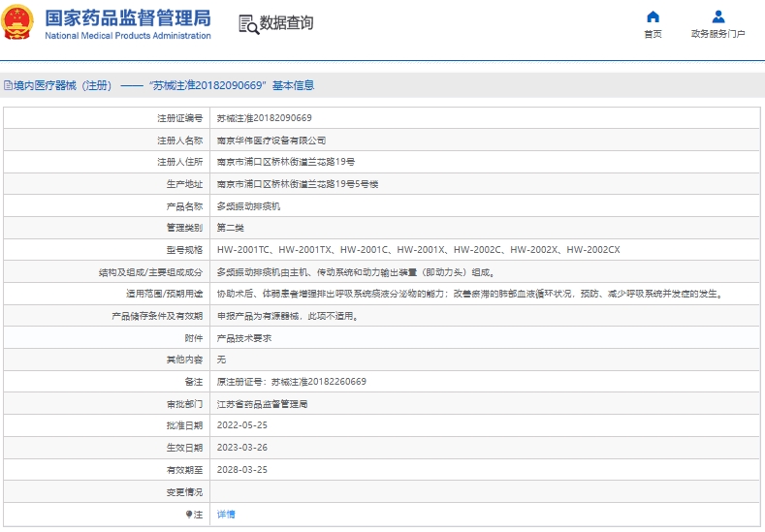This screenshot has height=532, width=765.
Task: Click National Medical Products Administration subtitle
Action: coord(128,36)
